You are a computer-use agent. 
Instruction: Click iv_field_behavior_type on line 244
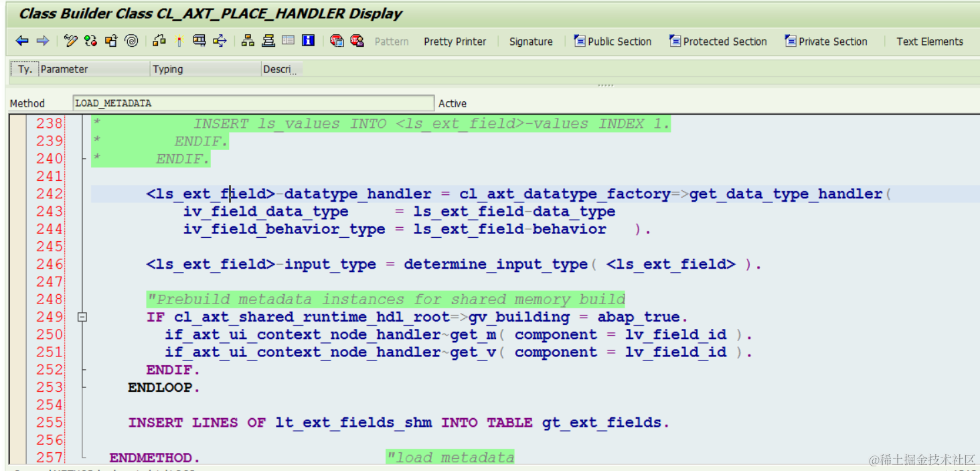click(x=284, y=229)
